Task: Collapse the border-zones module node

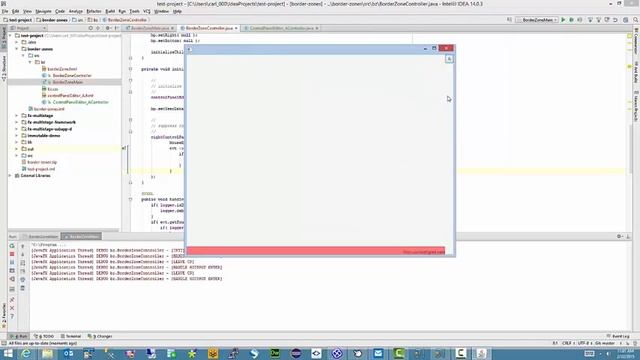Action: (x=17, y=49)
